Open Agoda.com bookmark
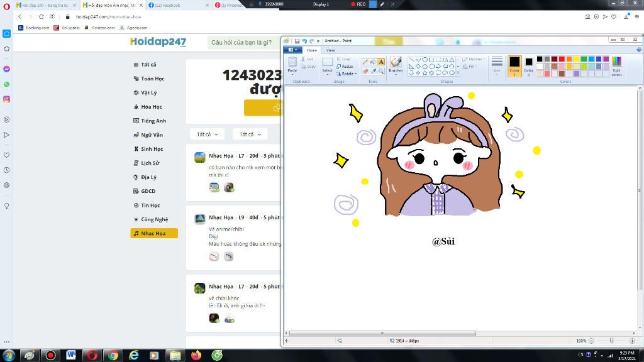This screenshot has width=644, height=362. pyautogui.click(x=133, y=28)
